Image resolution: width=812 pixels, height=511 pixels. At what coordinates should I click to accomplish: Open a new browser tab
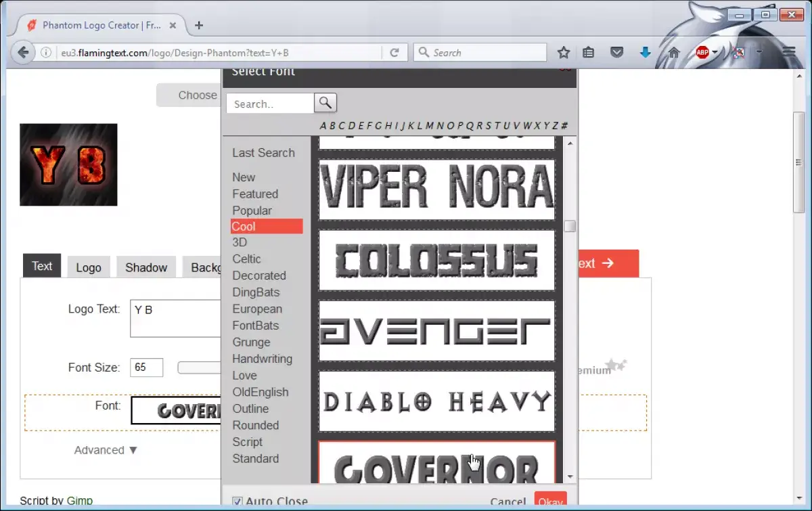(199, 25)
